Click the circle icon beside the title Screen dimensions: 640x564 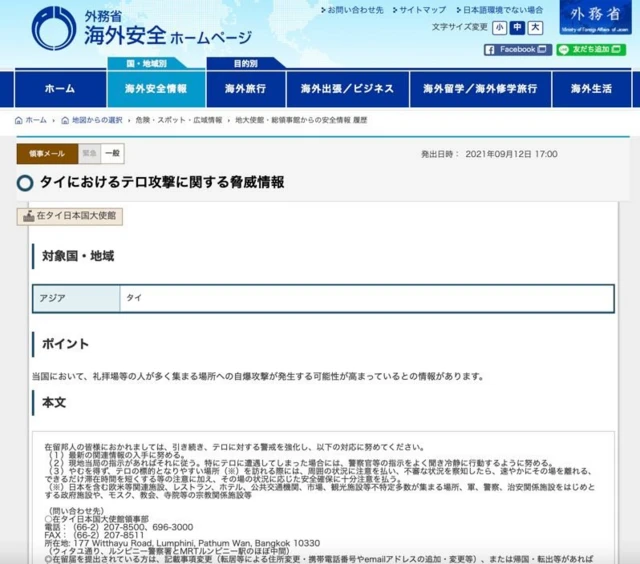(25, 183)
